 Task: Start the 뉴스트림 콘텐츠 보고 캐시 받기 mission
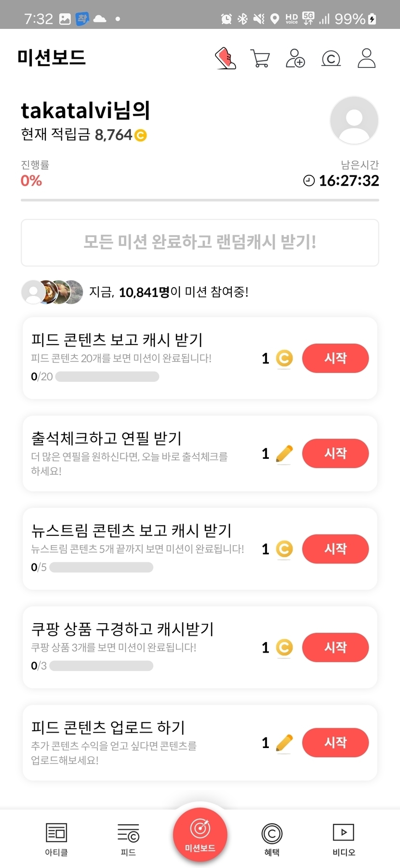(x=335, y=549)
